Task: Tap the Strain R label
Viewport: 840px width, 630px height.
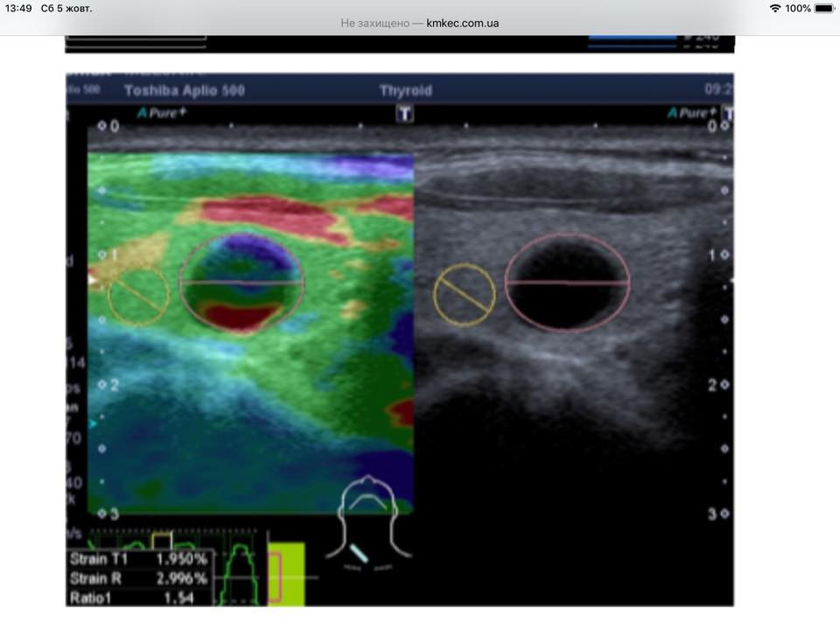Action: [95, 578]
